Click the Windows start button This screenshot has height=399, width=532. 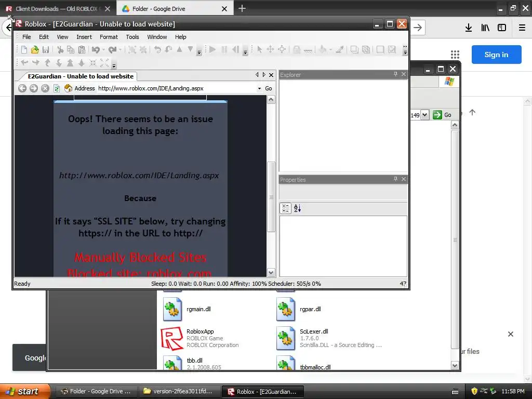click(24, 391)
